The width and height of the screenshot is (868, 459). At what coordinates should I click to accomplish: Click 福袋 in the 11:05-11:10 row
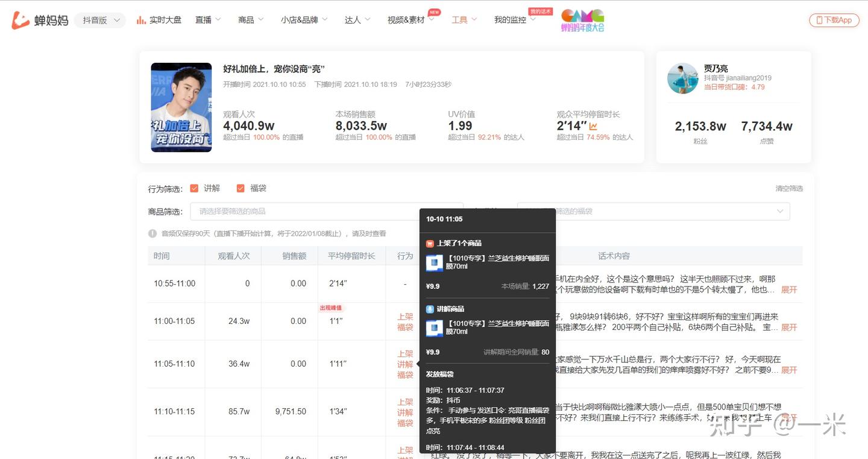point(405,375)
